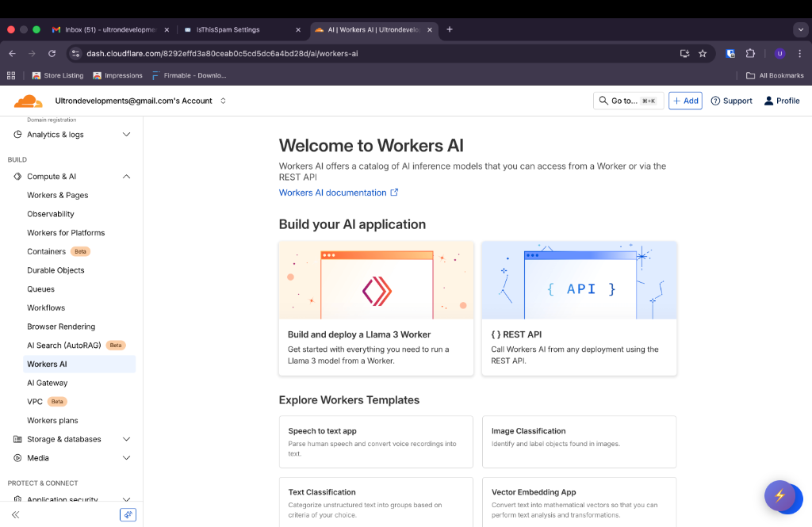Click the floating lightning assistant button
Viewport: 812px width, 527px height.
[783, 497]
